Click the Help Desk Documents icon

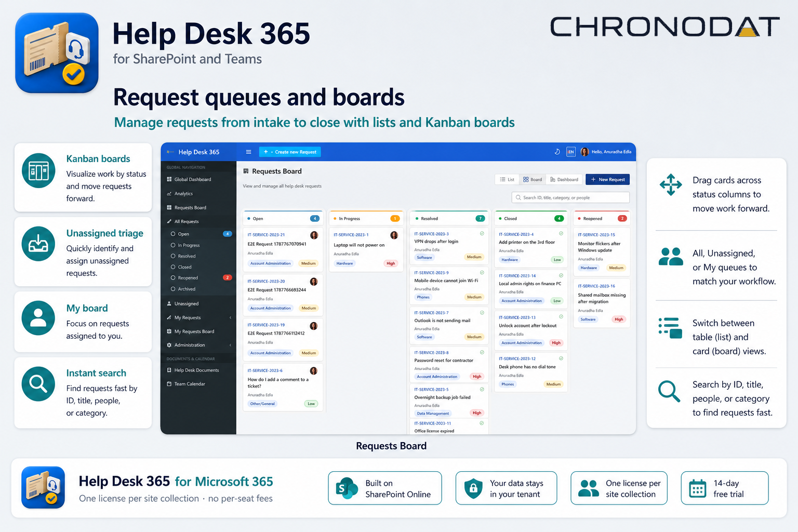pyautogui.click(x=169, y=370)
